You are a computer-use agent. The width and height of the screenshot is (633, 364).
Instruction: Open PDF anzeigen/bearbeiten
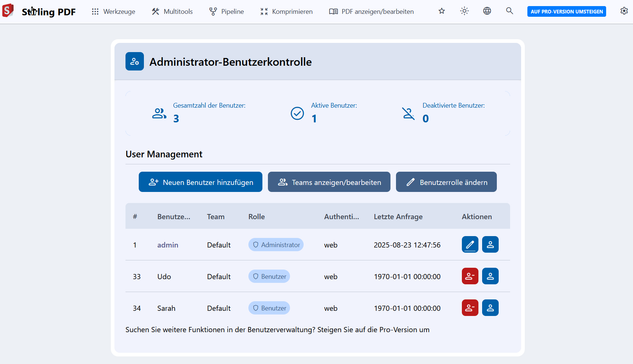pyautogui.click(x=371, y=12)
